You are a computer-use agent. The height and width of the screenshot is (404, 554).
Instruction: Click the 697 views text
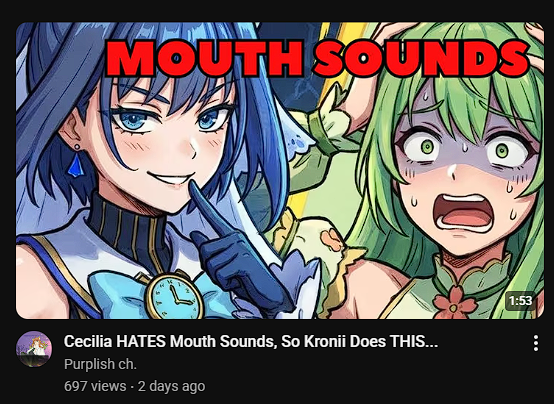pos(95,386)
